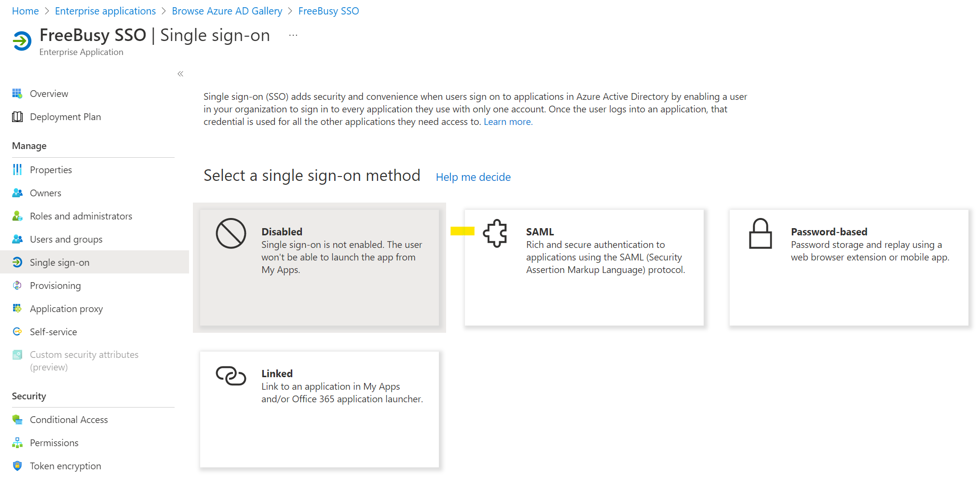This screenshot has width=980, height=491.
Task: Click the FreeBusy SSO app logo icon
Action: pos(22,41)
